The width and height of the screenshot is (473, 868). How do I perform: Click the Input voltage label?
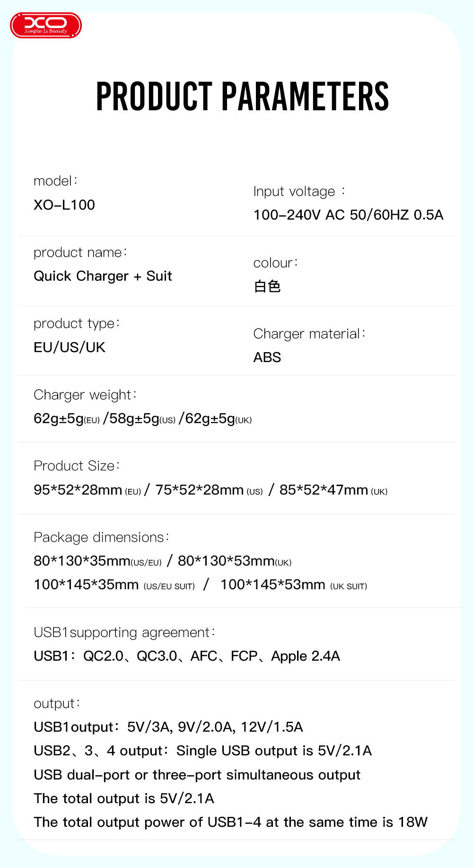coord(294,191)
